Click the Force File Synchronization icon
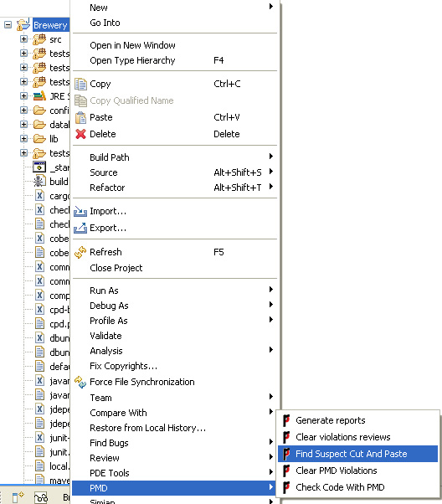 pyautogui.click(x=80, y=382)
